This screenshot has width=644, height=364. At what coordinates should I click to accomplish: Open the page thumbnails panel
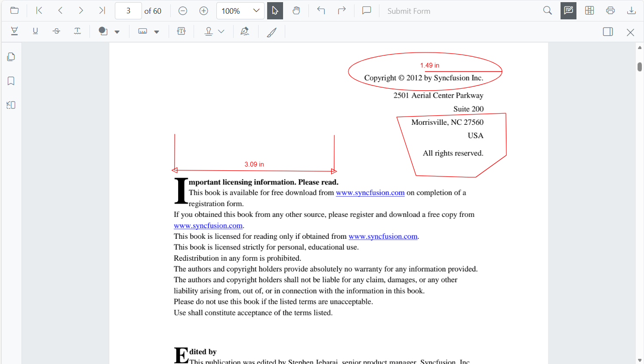[10, 56]
